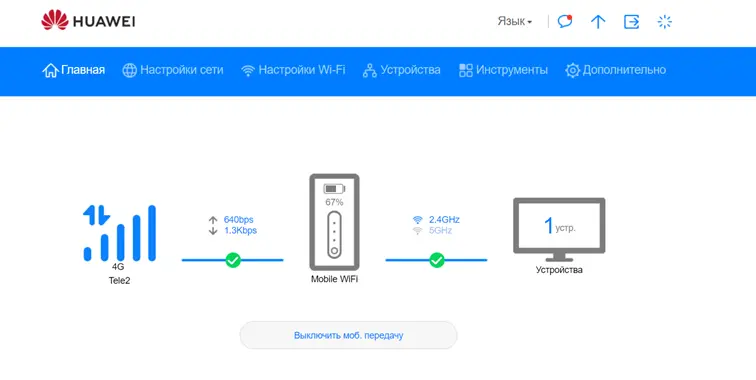756x380 pixels.
Task: Open Настройки Wi-Fi menu
Action: click(x=293, y=70)
